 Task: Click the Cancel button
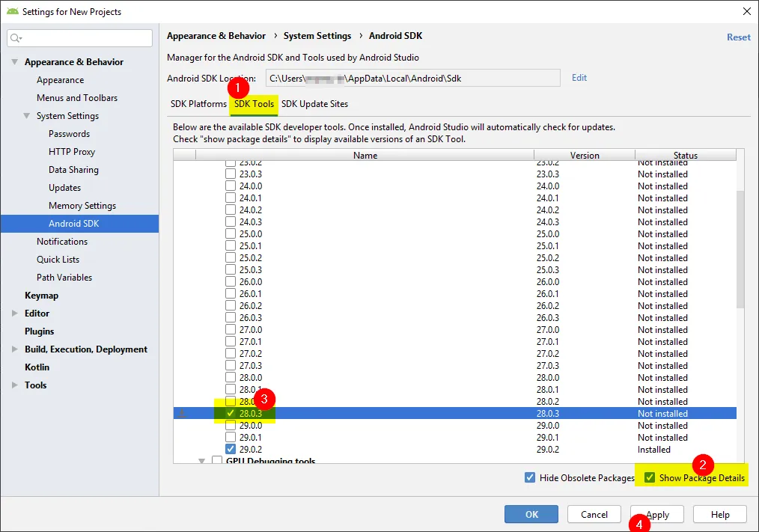[594, 514]
